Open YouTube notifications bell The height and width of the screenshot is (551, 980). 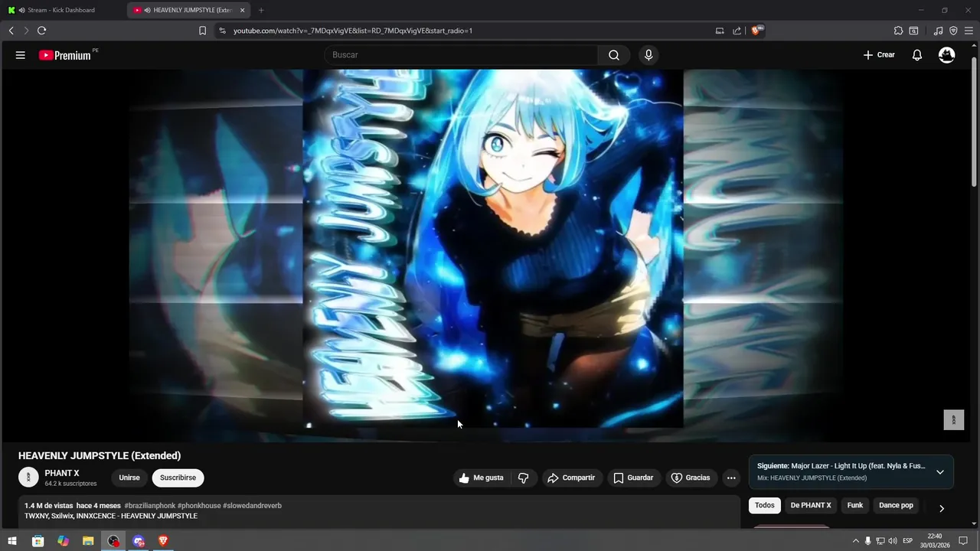point(916,55)
